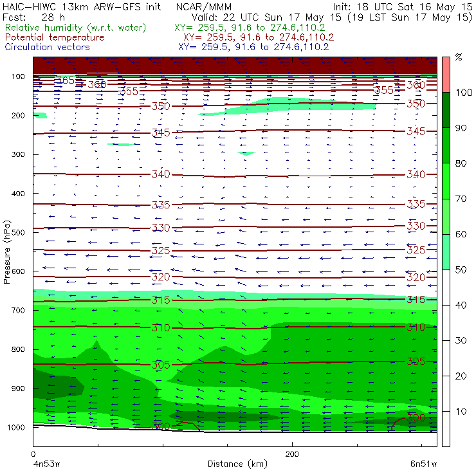This screenshot has height=476, width=476.
Task: Click the colorbar '90' tick label
Action: coord(461,128)
